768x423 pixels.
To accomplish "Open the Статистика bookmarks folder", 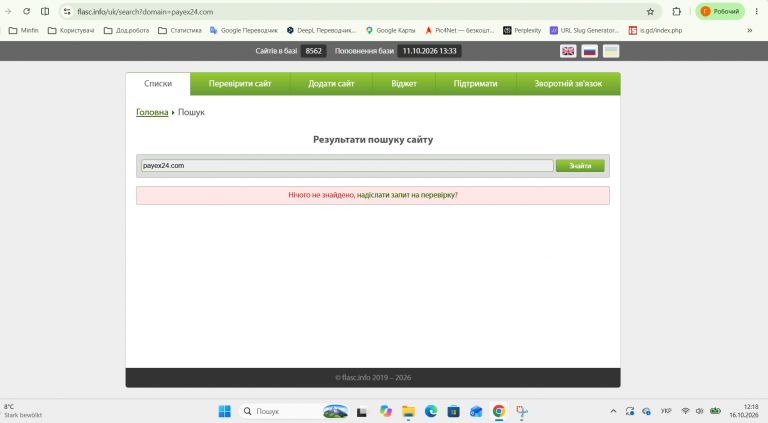I will [180, 30].
